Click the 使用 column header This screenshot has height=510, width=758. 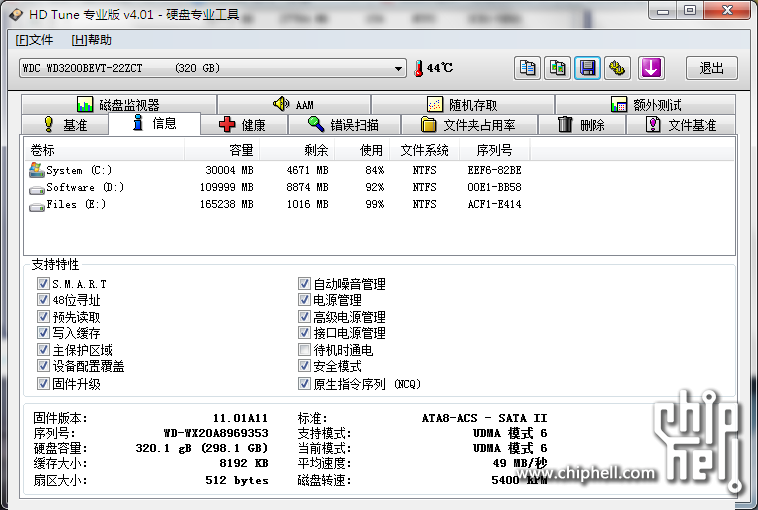pos(362,150)
